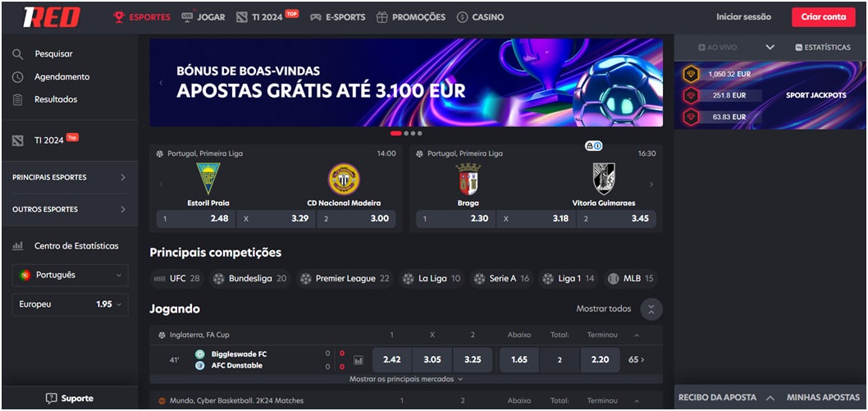Click the Agendamento clock icon

coord(18,77)
